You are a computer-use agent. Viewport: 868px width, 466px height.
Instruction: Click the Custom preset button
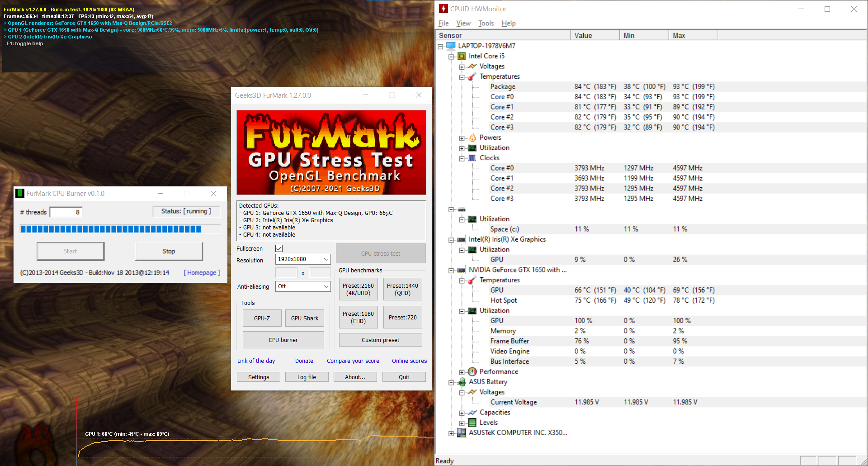click(x=380, y=340)
